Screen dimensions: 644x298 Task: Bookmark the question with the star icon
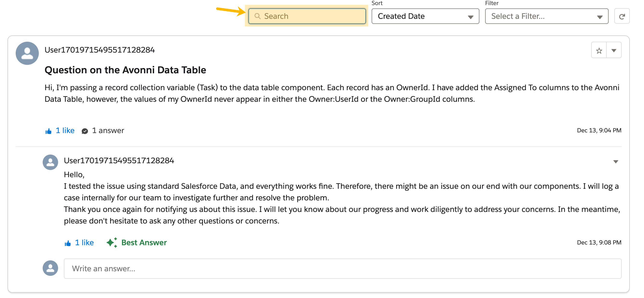(599, 51)
